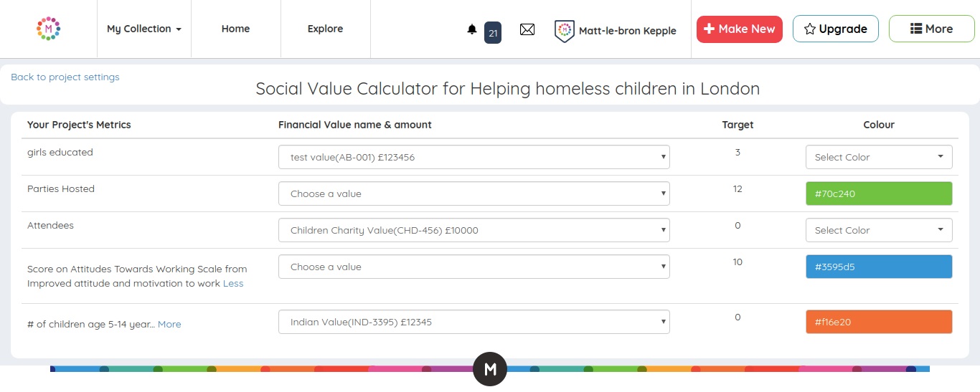980x392 pixels.
Task: Open the envelope messages icon
Action: point(527,29)
